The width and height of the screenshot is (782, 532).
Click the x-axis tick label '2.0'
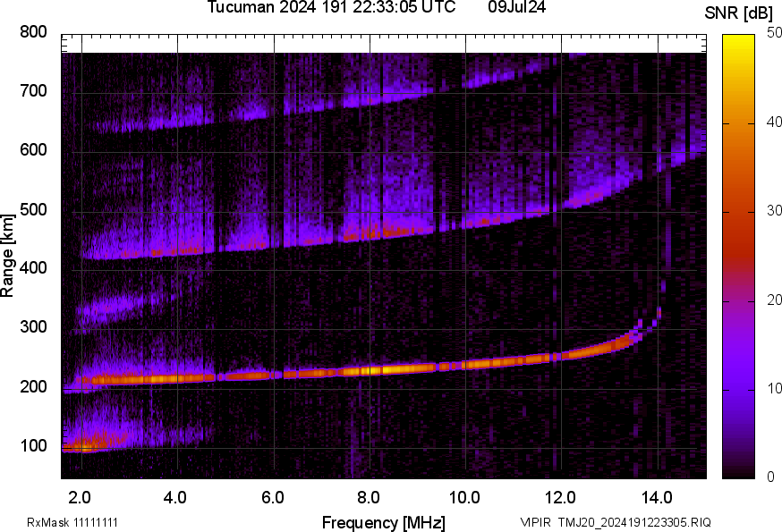(x=80, y=498)
